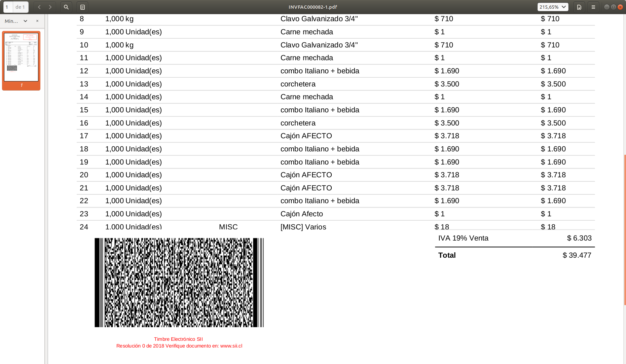Click the page number input field
Image resolution: width=626 pixels, height=364 pixels.
(x=7, y=7)
